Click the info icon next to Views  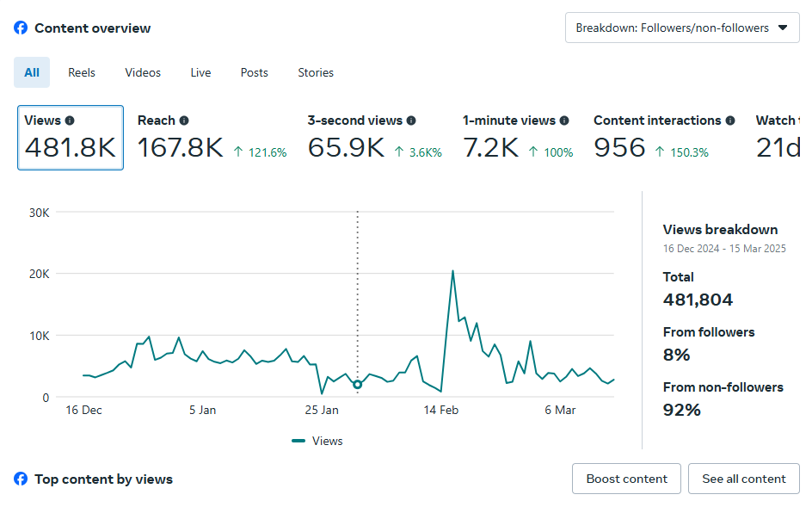click(x=70, y=121)
